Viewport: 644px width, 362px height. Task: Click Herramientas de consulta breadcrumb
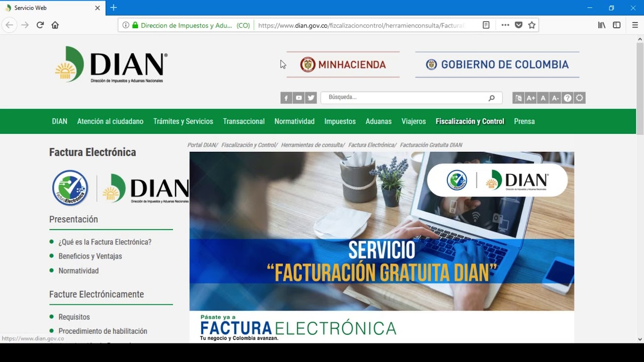pos(312,145)
